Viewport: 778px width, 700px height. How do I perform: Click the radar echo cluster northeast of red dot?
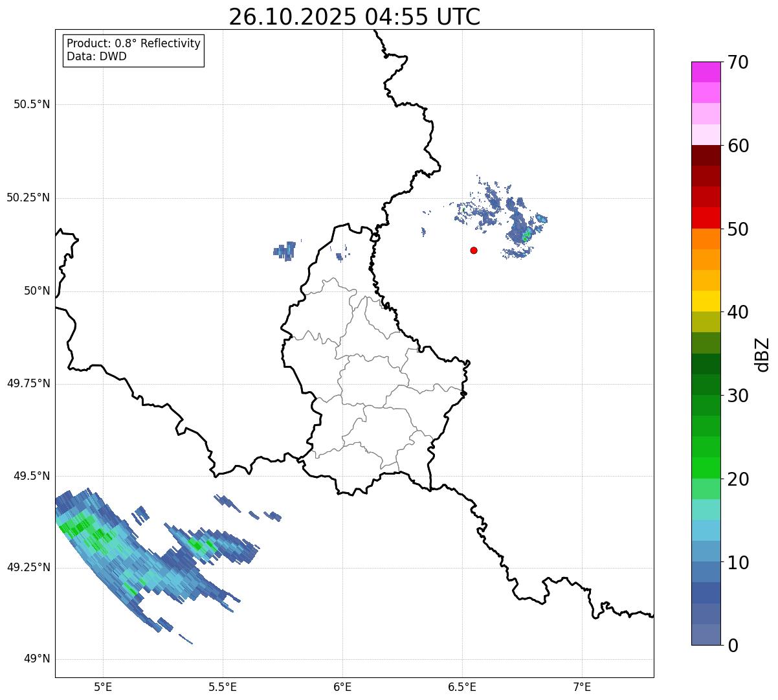[x=502, y=217]
